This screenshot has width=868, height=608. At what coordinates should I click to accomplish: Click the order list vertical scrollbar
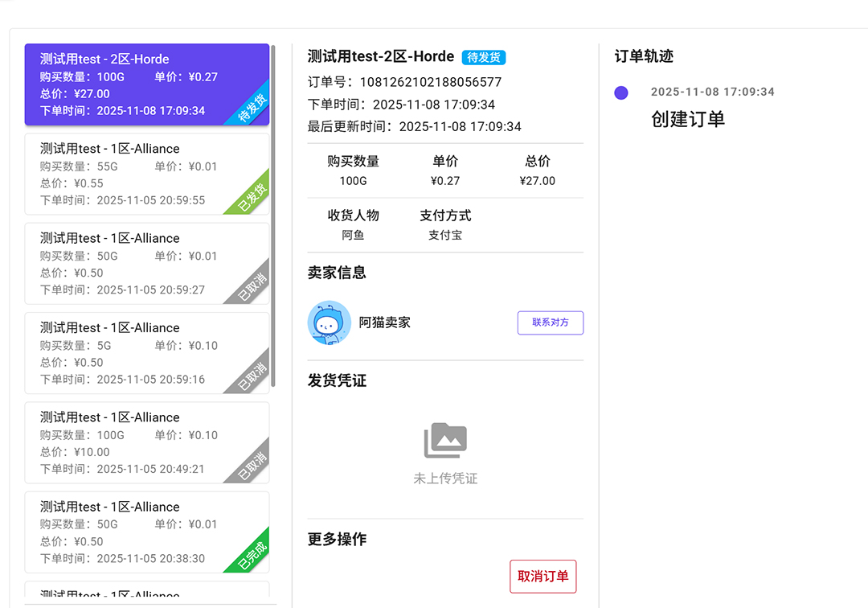tap(273, 217)
